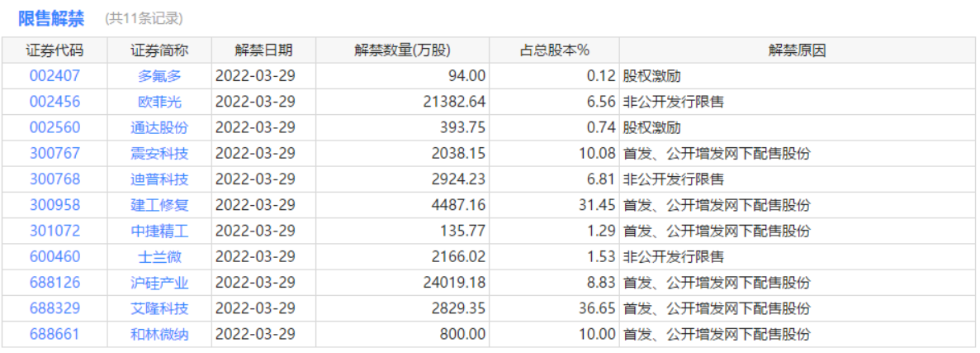Open the 通达股份 stock link
This screenshot has width=980, height=353.
pos(159,128)
